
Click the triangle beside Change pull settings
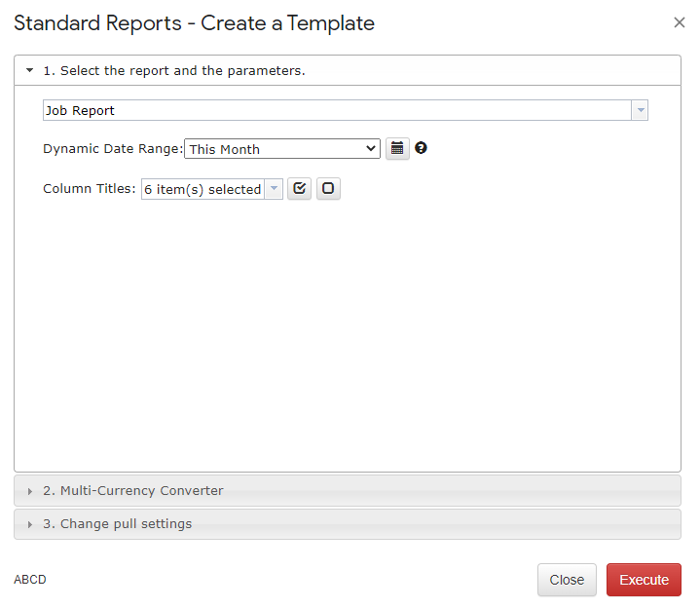coord(30,524)
